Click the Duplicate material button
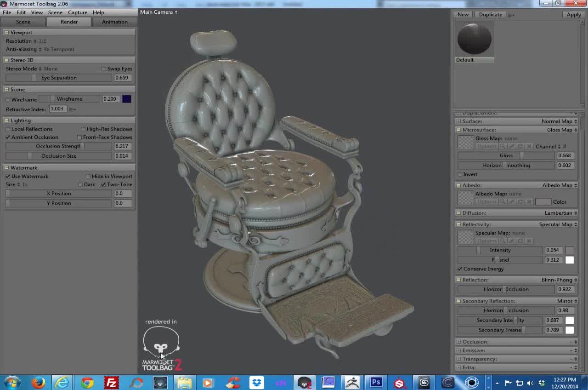 pyautogui.click(x=490, y=15)
